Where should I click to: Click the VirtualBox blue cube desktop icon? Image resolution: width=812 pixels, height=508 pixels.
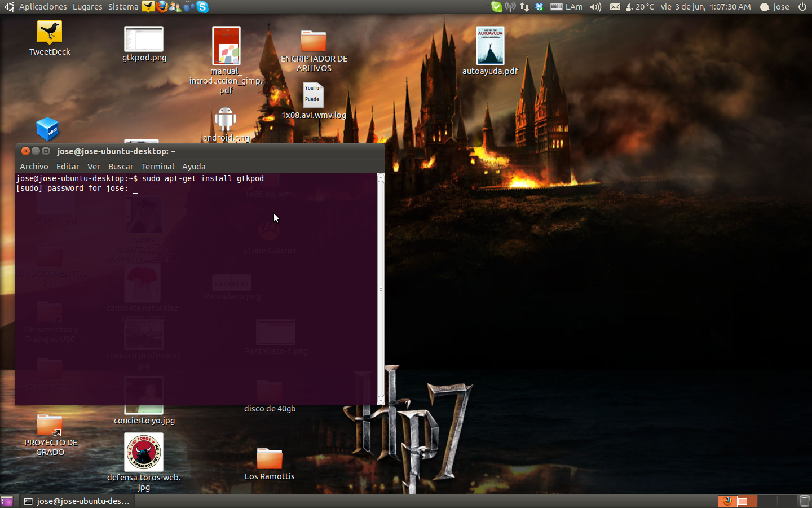(47, 129)
